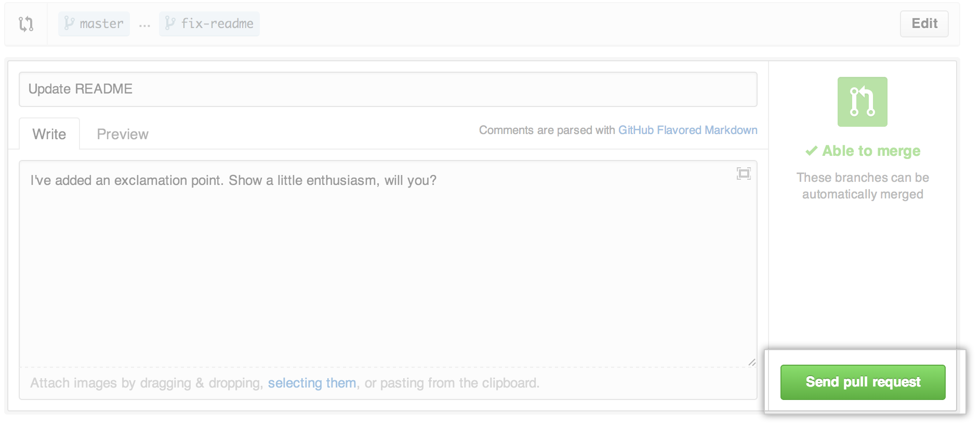This screenshot has height=427, width=980.
Task: Open the GitHub Flavored Markdown link
Action: (x=687, y=130)
